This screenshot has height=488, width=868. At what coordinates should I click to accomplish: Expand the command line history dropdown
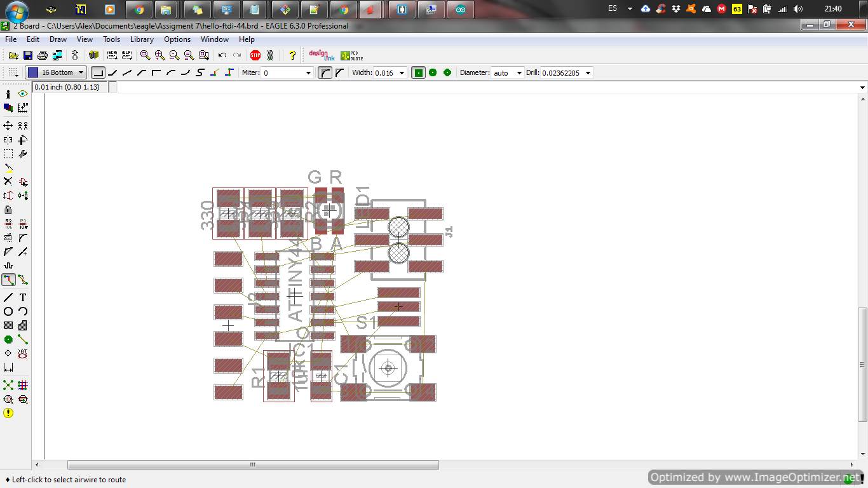click(862, 87)
